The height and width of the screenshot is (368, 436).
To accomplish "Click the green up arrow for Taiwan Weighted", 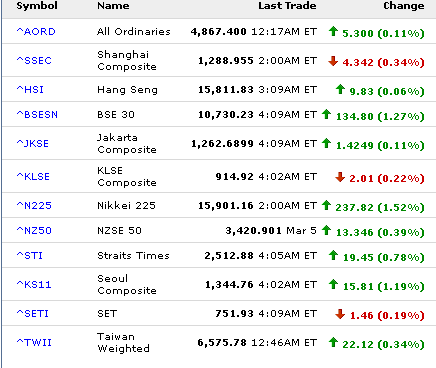I will pos(333,342).
